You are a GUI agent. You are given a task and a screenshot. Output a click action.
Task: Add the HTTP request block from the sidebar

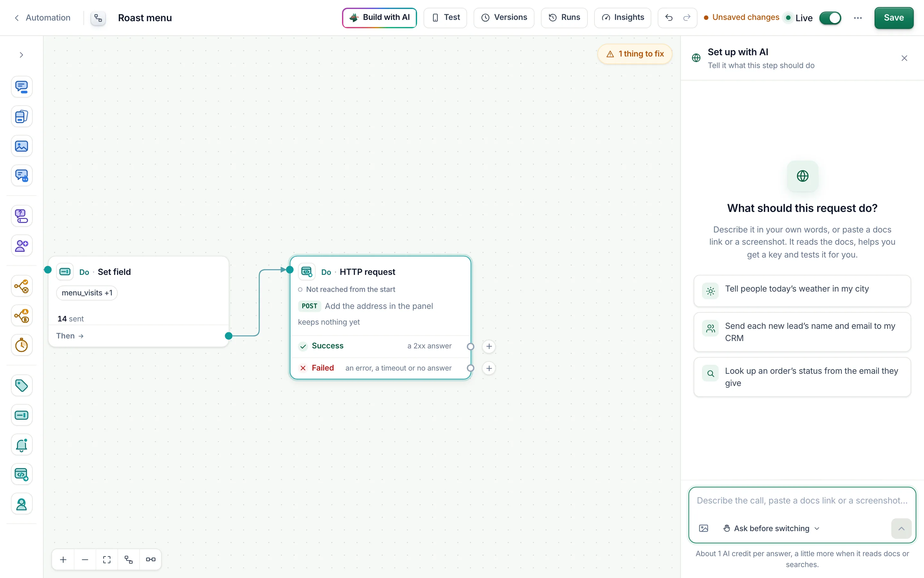tap(21, 474)
